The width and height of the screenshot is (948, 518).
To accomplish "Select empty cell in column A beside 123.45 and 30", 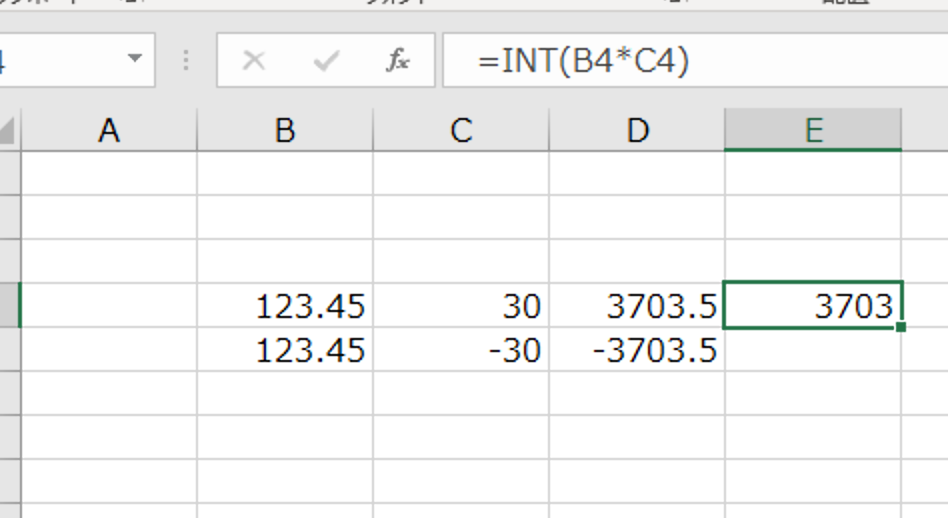I will tap(109, 305).
